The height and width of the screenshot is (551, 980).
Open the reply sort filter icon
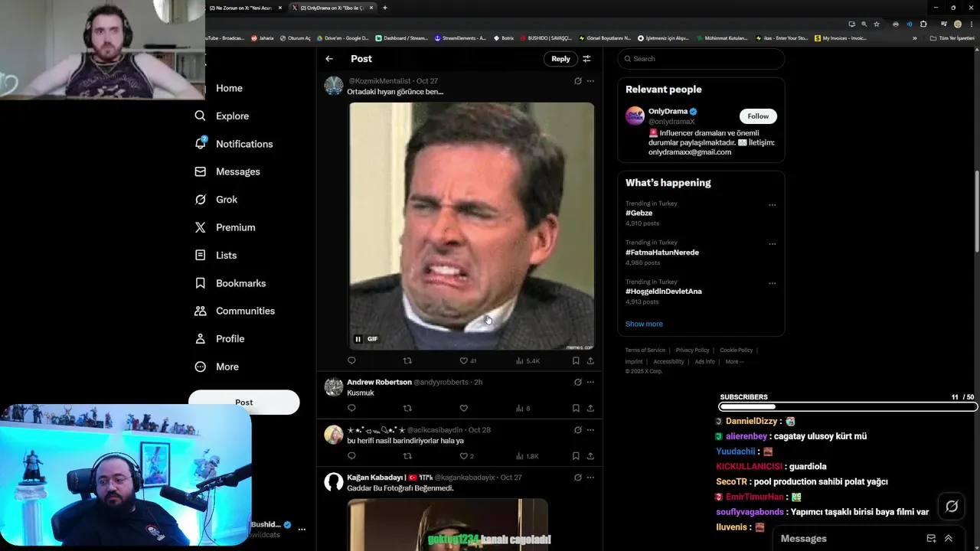(586, 59)
